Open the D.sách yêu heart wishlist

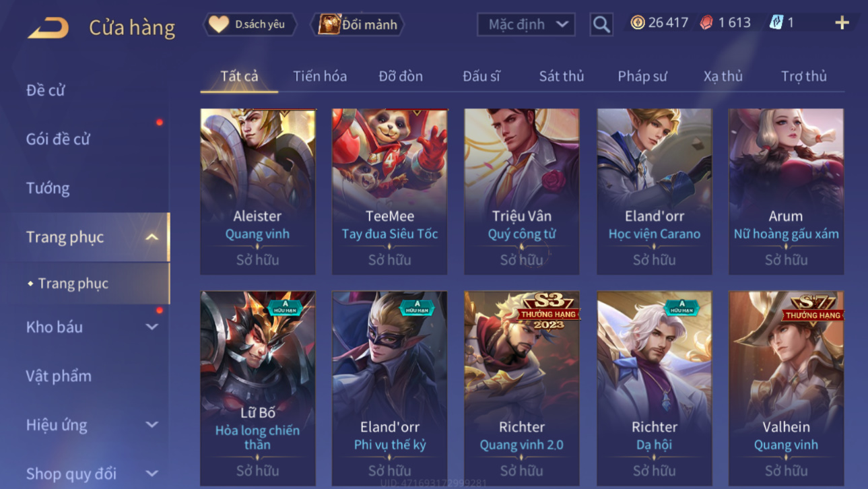[218, 24]
